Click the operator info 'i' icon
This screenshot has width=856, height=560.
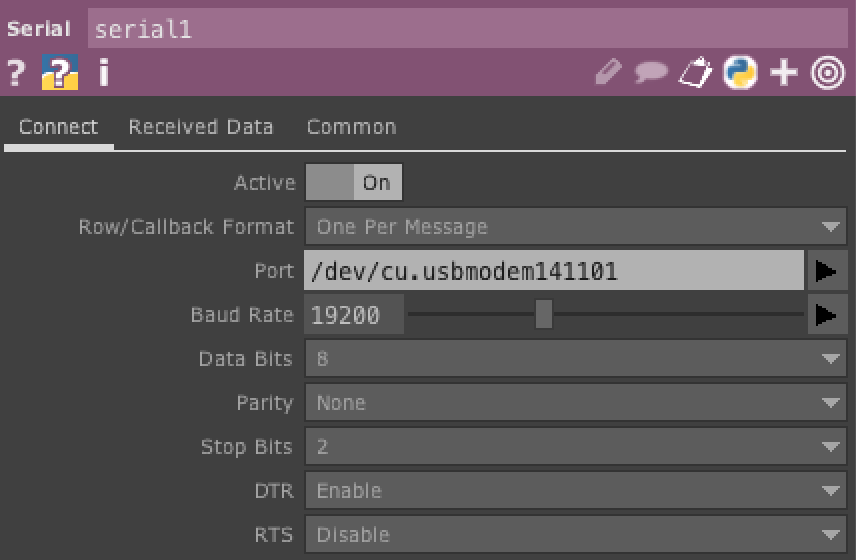point(103,72)
